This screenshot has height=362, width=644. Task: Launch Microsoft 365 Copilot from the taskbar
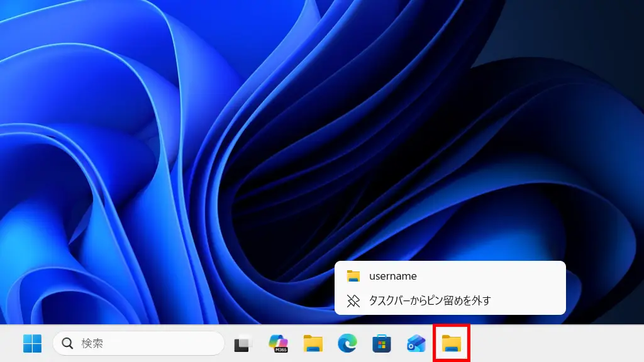tap(277, 343)
